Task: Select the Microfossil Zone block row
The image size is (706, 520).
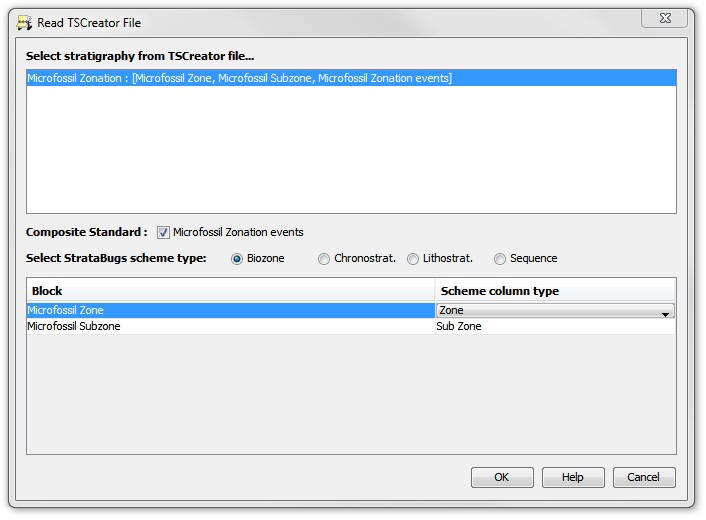Action: tap(230, 311)
